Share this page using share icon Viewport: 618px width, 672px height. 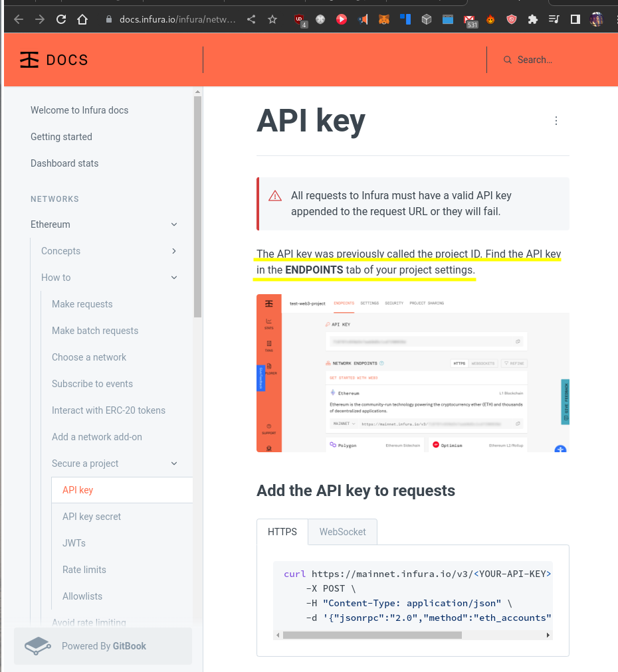(251, 19)
